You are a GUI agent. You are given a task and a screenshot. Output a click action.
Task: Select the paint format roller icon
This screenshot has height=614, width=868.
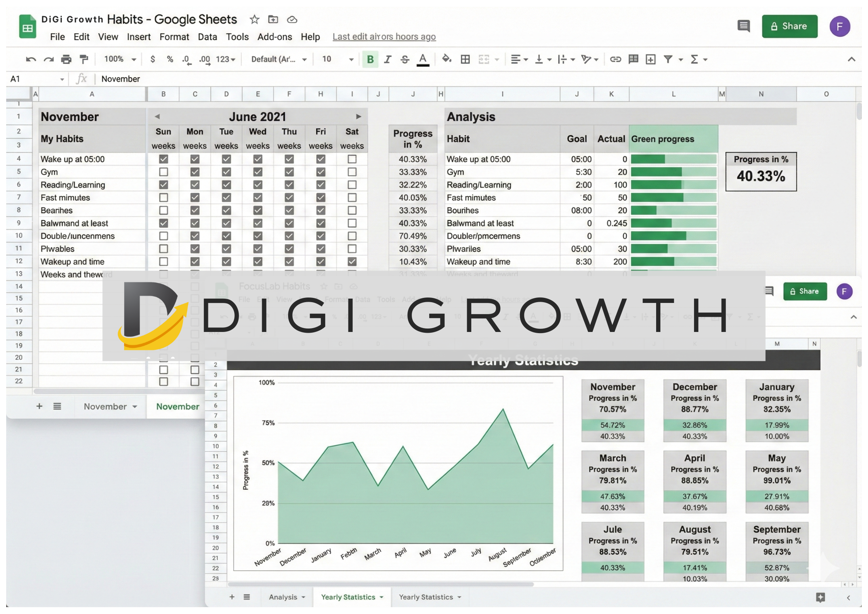[x=84, y=59]
